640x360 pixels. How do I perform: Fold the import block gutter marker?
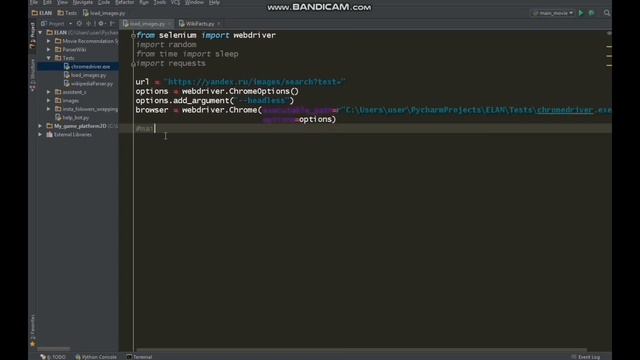(133, 36)
